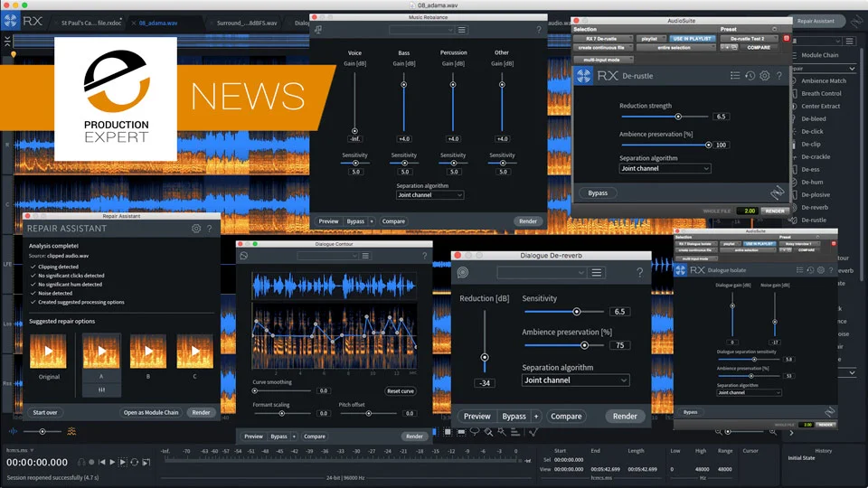This screenshot has width=868, height=488.
Task: Select the De-hum module in the list
Action: 812,182
